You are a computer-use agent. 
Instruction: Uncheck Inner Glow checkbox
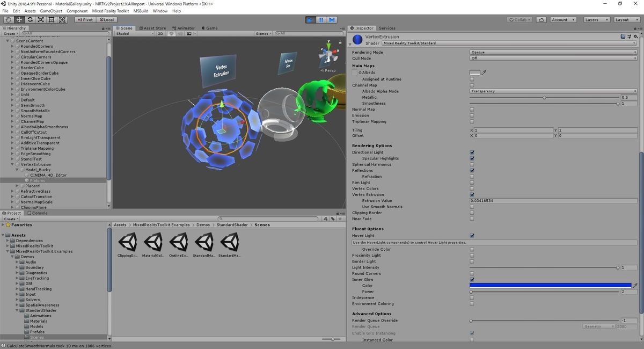(x=472, y=280)
